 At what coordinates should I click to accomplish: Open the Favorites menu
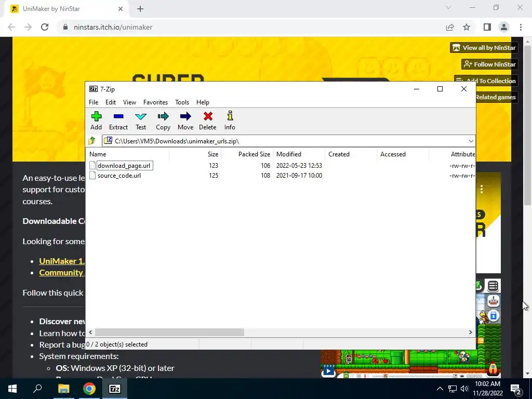(x=155, y=102)
